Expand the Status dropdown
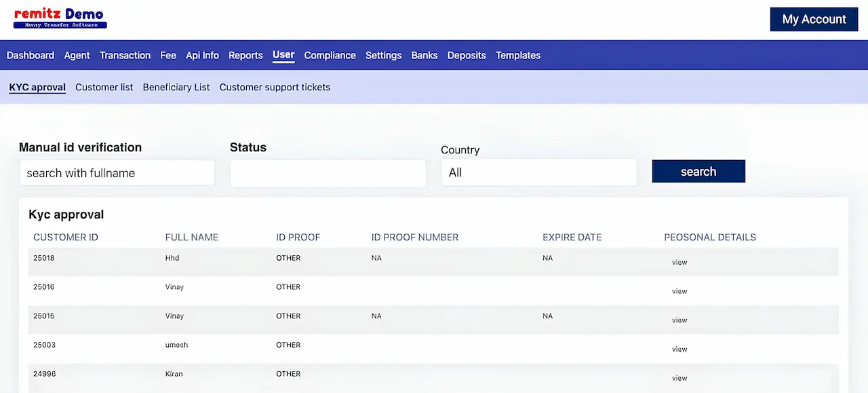Image resolution: width=868 pixels, height=393 pixels. pos(328,173)
